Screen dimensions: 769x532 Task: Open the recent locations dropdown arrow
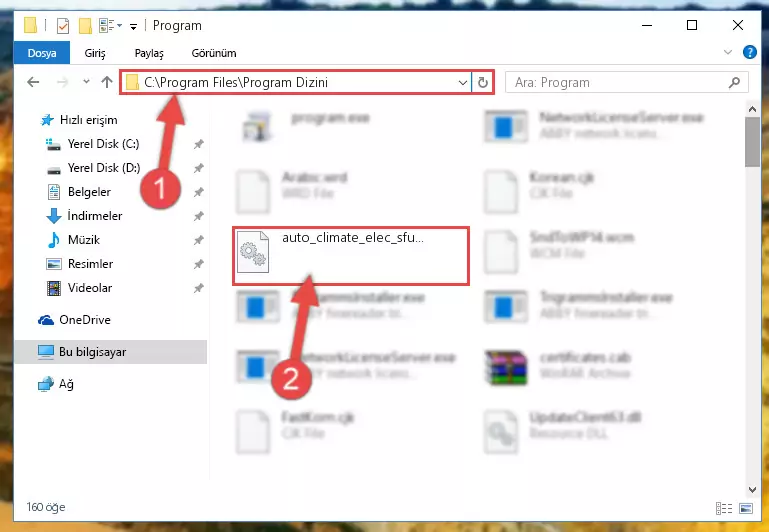(86, 82)
